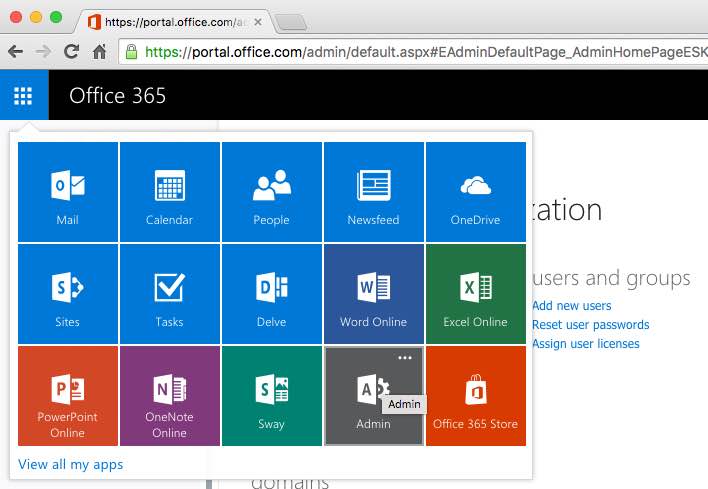Open the People app tile
Image resolution: width=708 pixels, height=489 pixels.
(272, 192)
